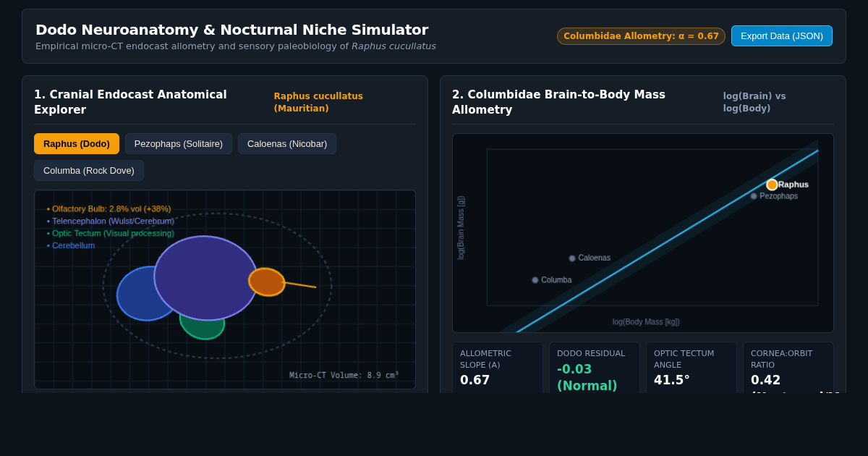The height and width of the screenshot is (456, 868).
Task: Select the green optic tectum region
Action: [204, 329]
